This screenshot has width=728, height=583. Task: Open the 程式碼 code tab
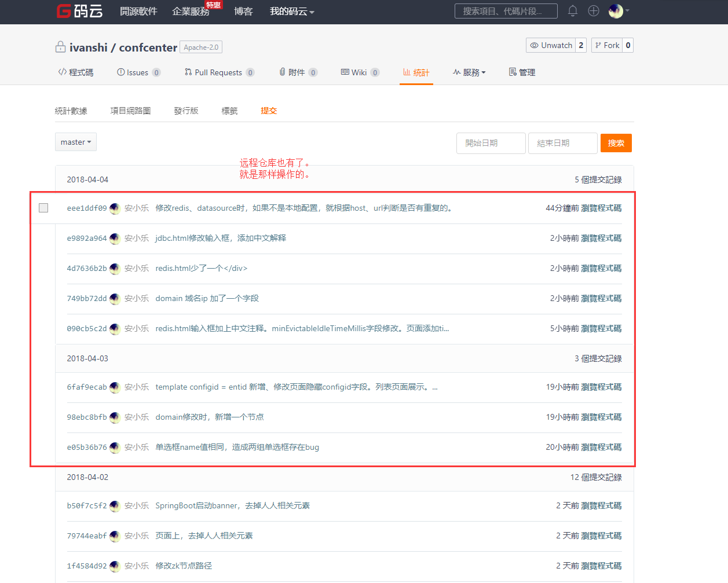point(75,72)
